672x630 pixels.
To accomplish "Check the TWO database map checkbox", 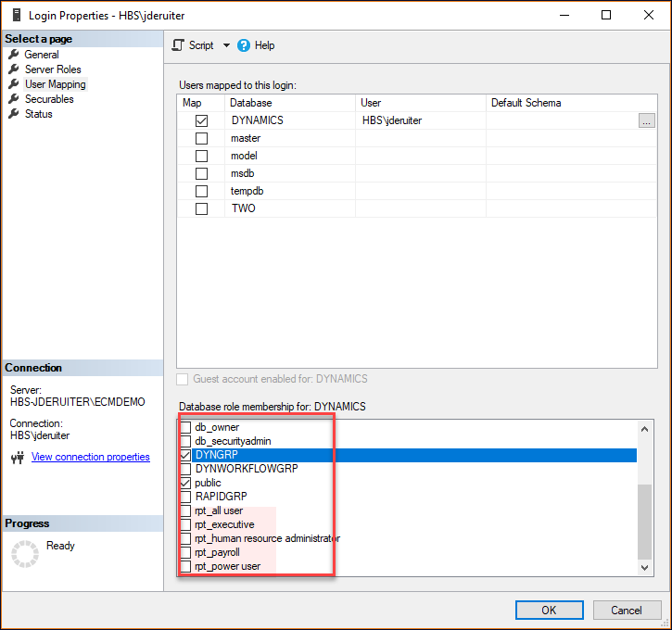I will (201, 209).
